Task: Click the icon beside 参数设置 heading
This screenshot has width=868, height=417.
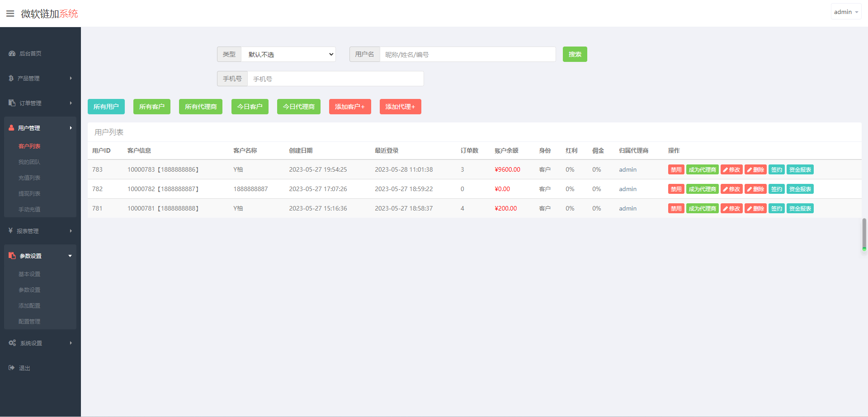Action: [x=12, y=256]
